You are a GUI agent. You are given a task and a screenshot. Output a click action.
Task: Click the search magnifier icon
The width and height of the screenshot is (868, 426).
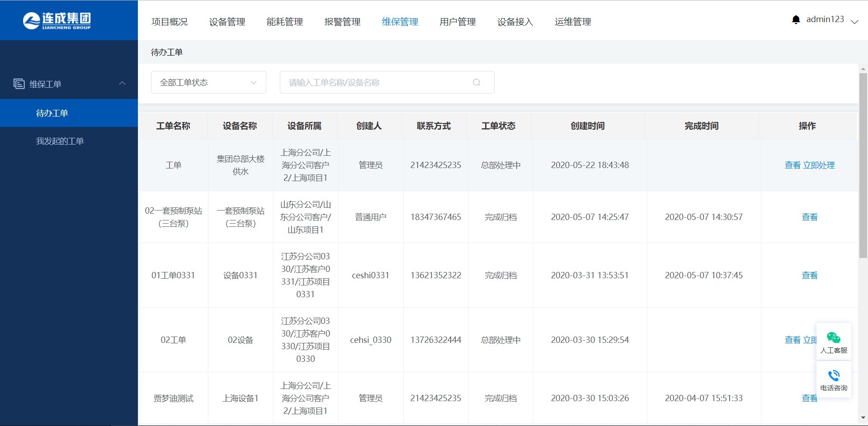click(x=476, y=82)
